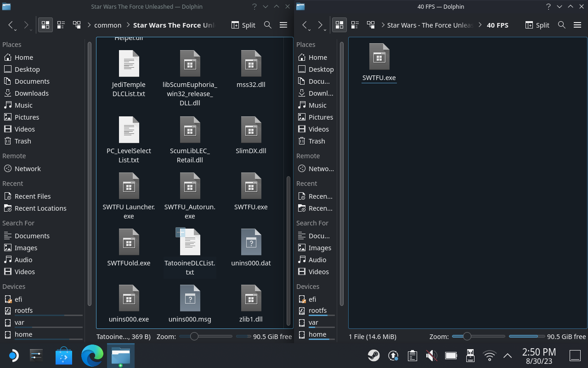Image resolution: width=588 pixels, height=368 pixels.
Task: Click the Split button in left window
Action: coord(243,25)
